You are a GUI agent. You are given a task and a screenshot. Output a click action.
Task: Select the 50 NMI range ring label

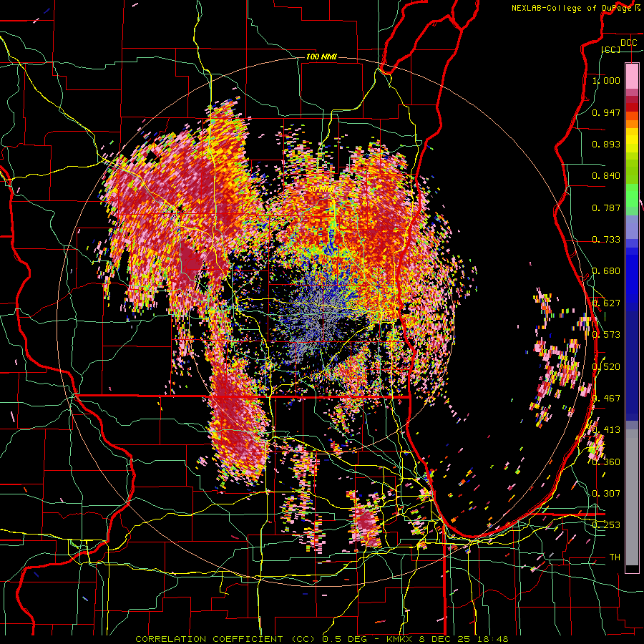[x=321, y=190]
